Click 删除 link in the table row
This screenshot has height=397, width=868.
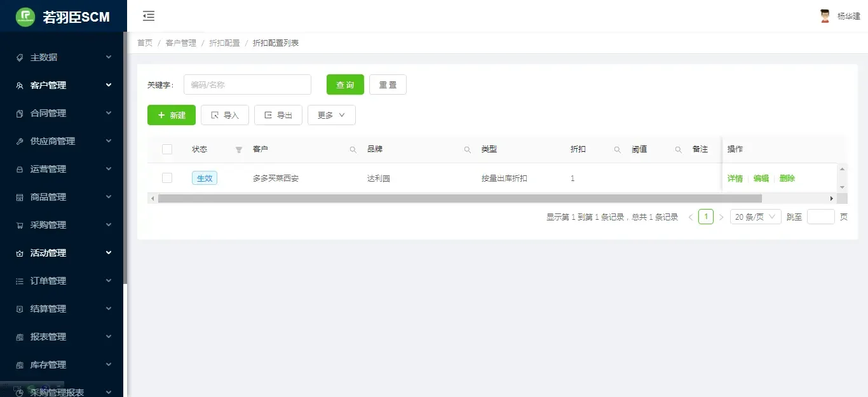pyautogui.click(x=787, y=178)
